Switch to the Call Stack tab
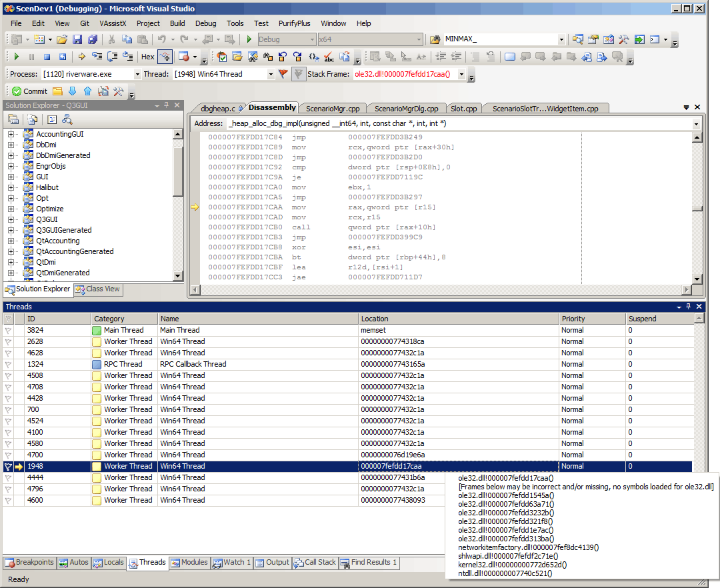This screenshot has width=720, height=588. click(315, 562)
